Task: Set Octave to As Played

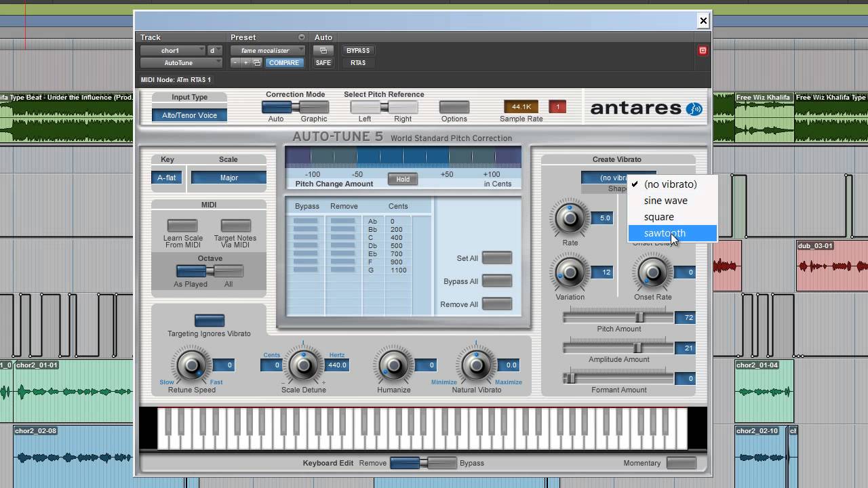Action: coord(191,271)
